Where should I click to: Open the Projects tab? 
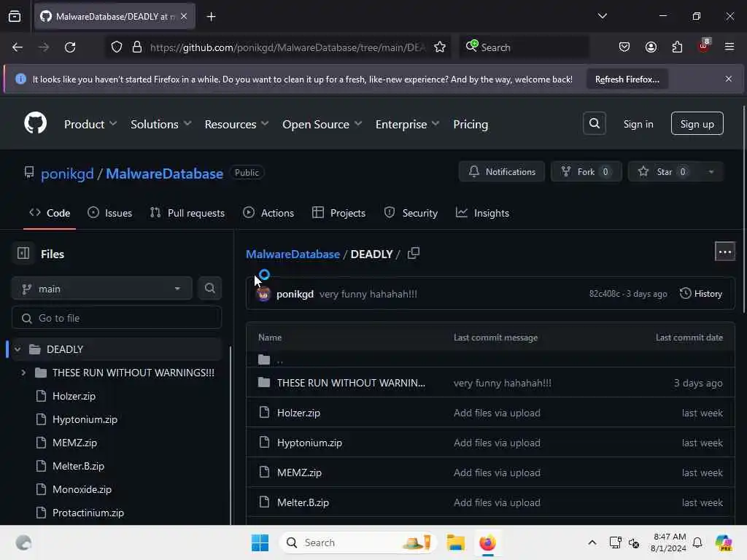(x=338, y=214)
